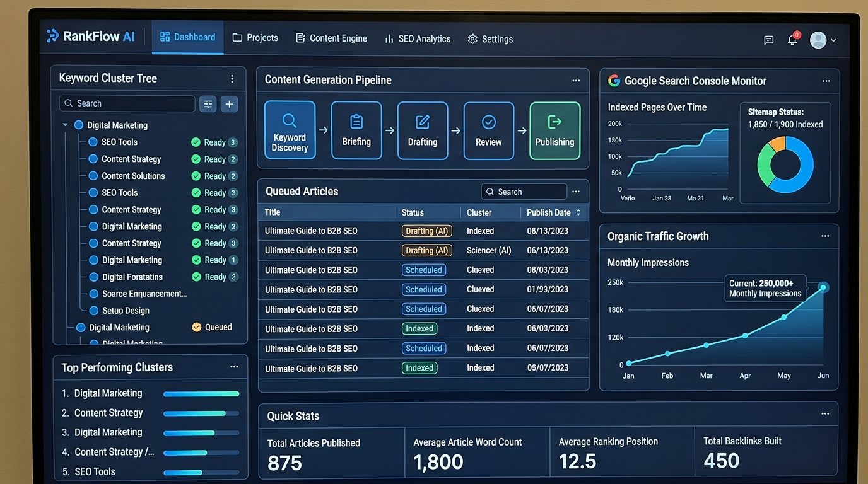868x484 pixels.
Task: Click Scheduled badge on 01/93/2023 row
Action: click(424, 289)
